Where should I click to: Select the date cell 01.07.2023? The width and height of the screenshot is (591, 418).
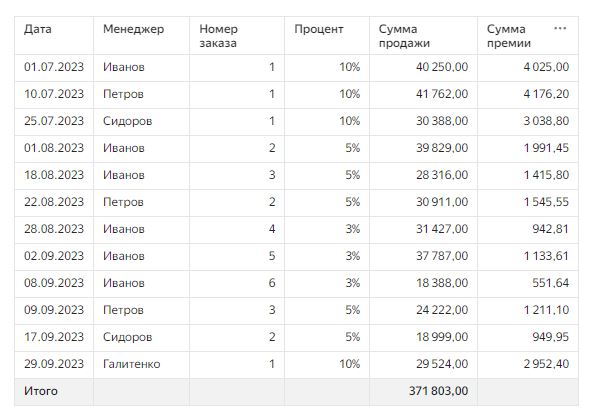54,67
